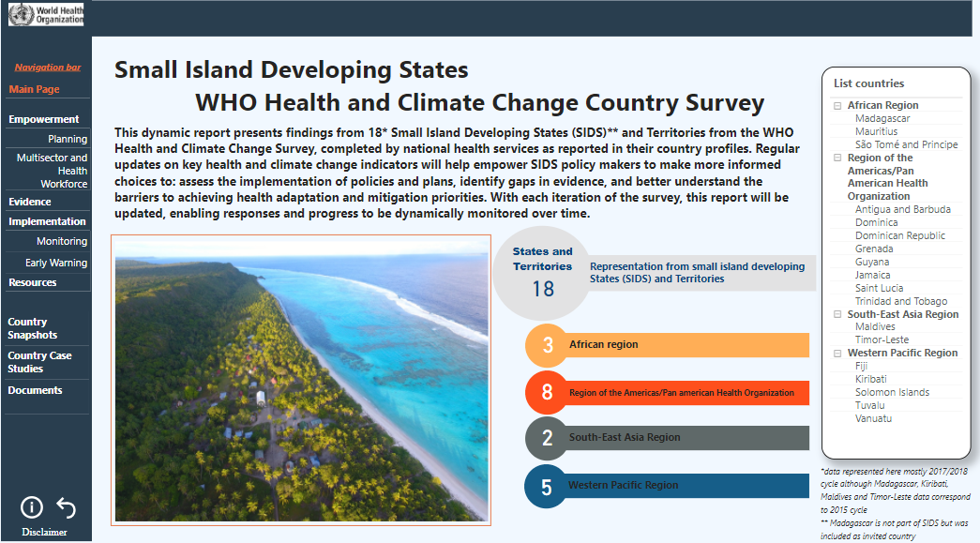Click the African Region group label
This screenshot has width=980, height=543.
pyautogui.click(x=882, y=106)
